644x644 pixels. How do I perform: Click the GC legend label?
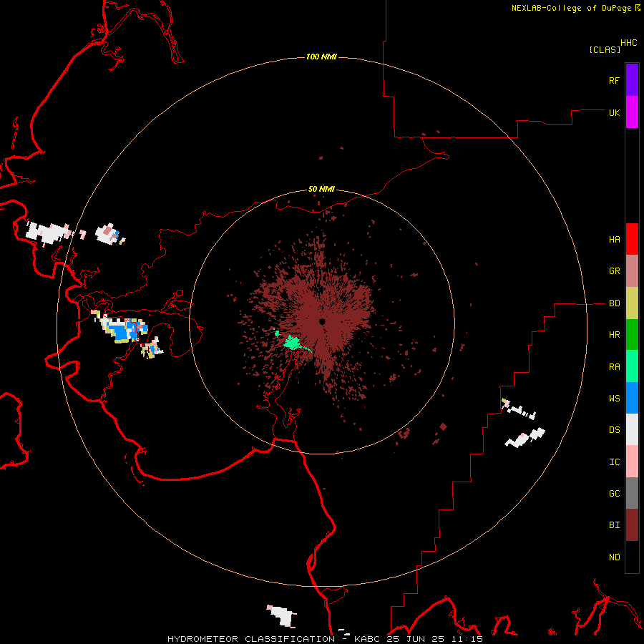coord(614,493)
